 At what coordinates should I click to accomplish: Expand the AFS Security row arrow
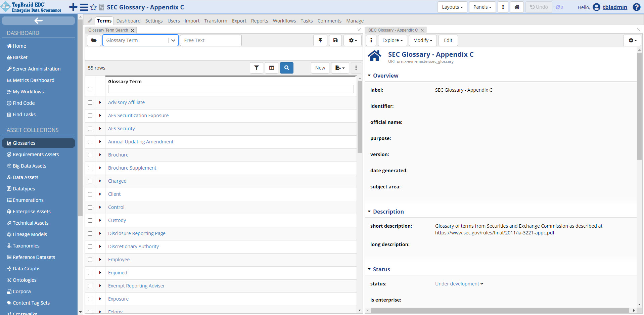100,129
